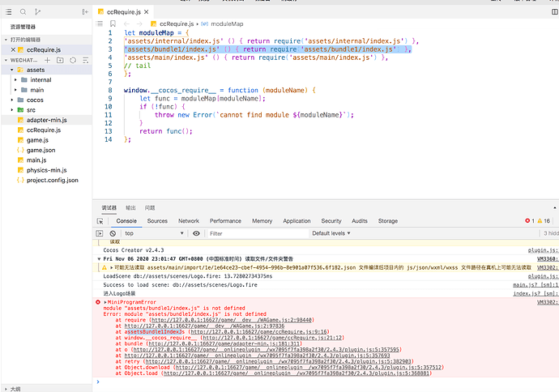Refresh the file explorer tree
The width and height of the screenshot is (559, 392).
pos(73,60)
